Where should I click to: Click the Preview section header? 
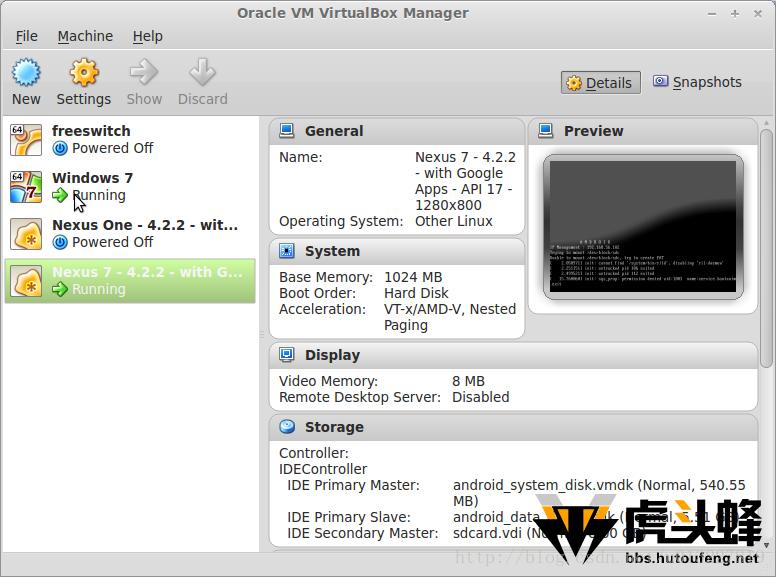tap(643, 131)
